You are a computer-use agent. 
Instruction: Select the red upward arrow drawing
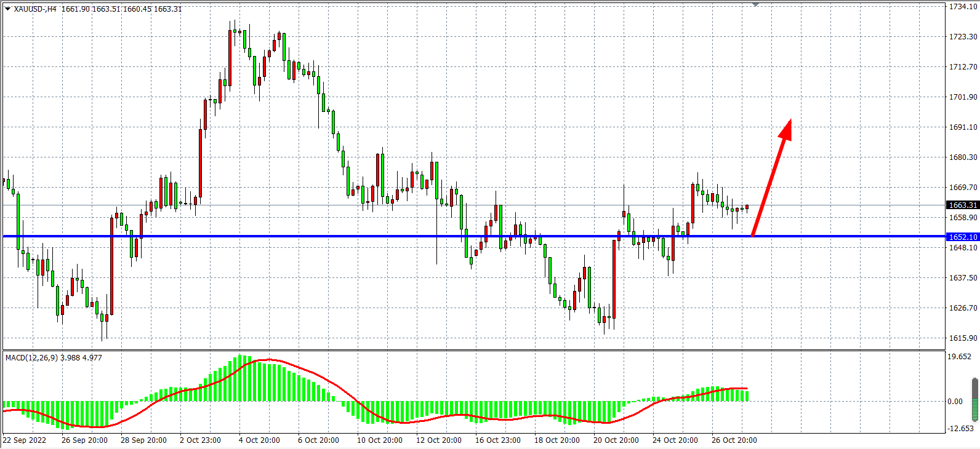(x=771, y=178)
